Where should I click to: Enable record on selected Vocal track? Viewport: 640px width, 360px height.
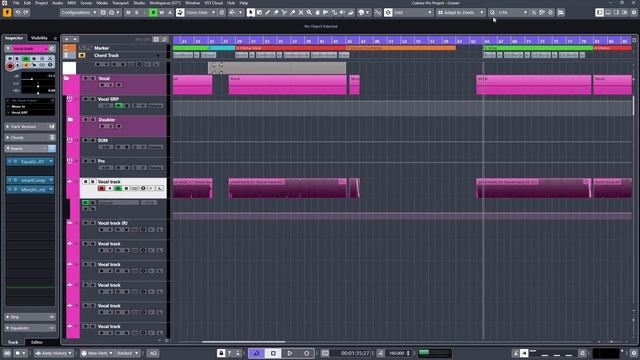tap(102, 188)
